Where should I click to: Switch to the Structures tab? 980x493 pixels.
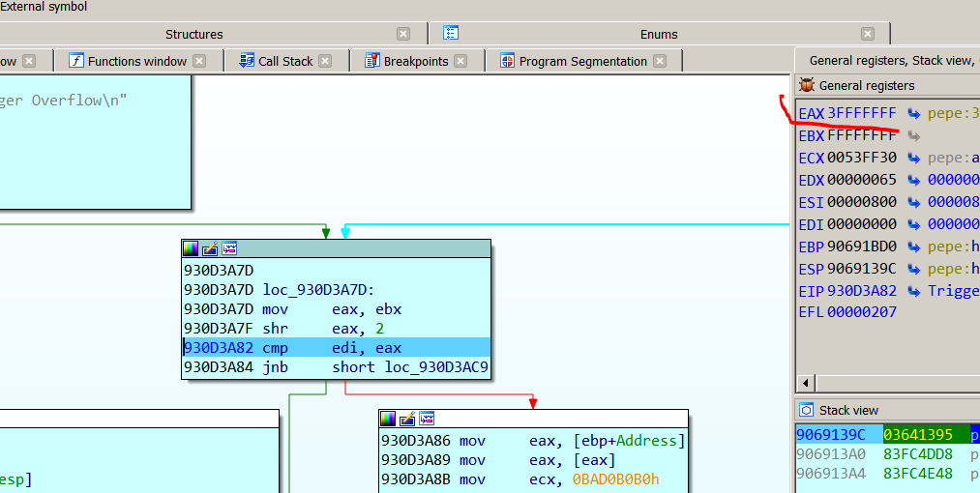click(x=193, y=34)
